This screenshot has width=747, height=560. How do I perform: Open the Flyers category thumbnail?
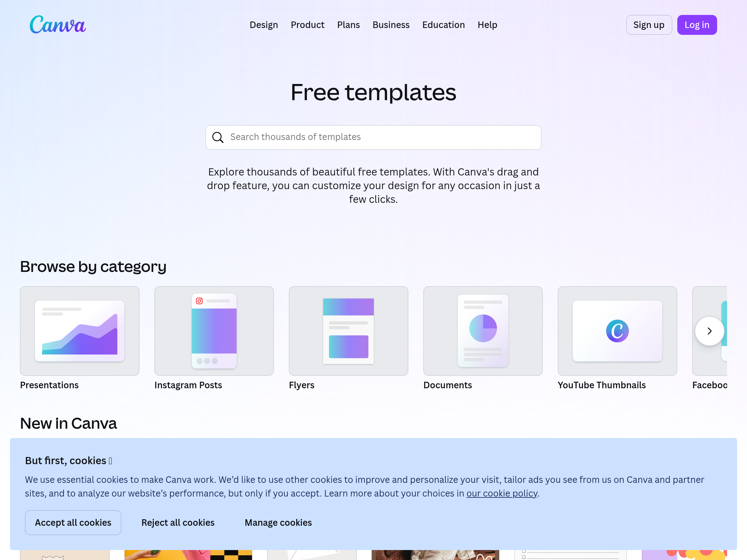[x=349, y=331]
